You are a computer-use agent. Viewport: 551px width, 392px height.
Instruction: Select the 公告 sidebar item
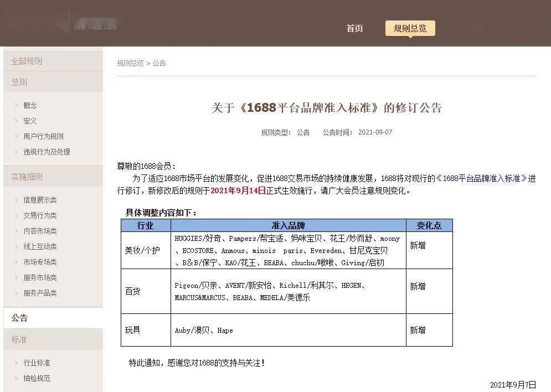click(x=53, y=318)
